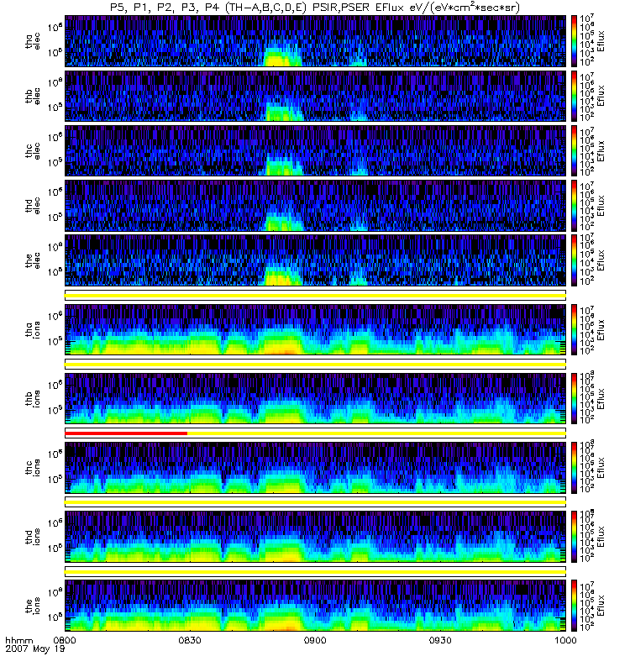
Task: Click the 0800 time axis label
Action: (x=65, y=640)
